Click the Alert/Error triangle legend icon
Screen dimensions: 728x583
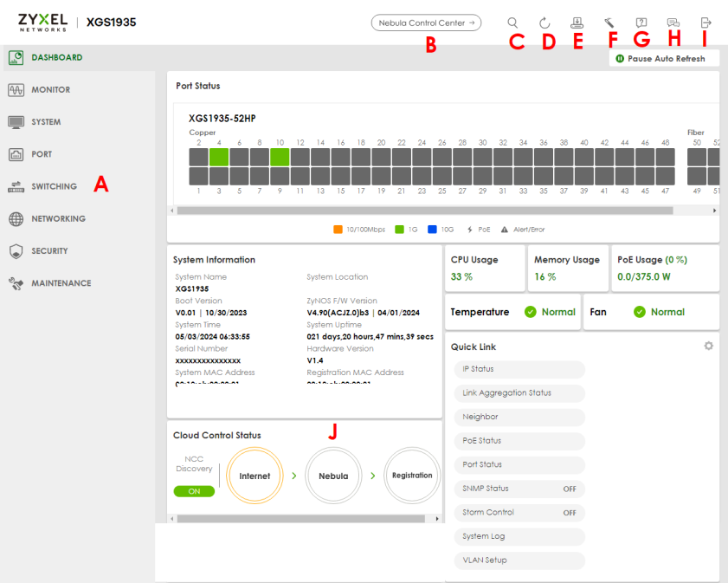tap(504, 230)
